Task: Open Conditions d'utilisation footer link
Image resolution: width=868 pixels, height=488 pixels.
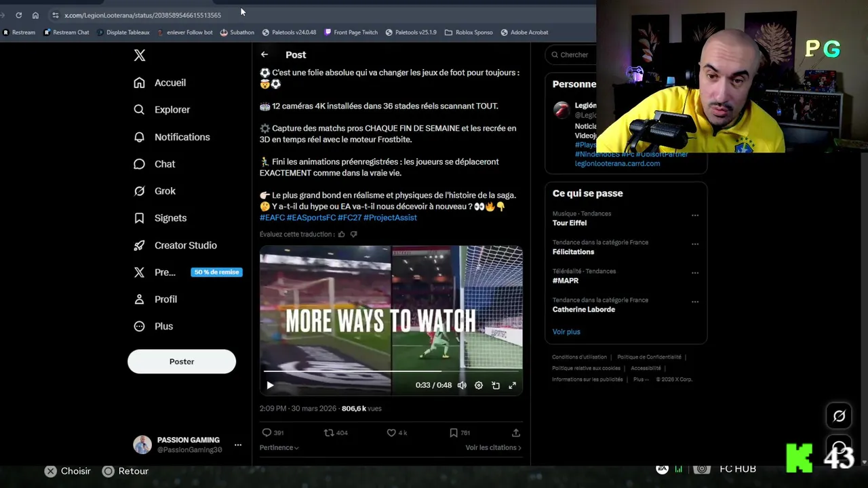Action: [579, 357]
